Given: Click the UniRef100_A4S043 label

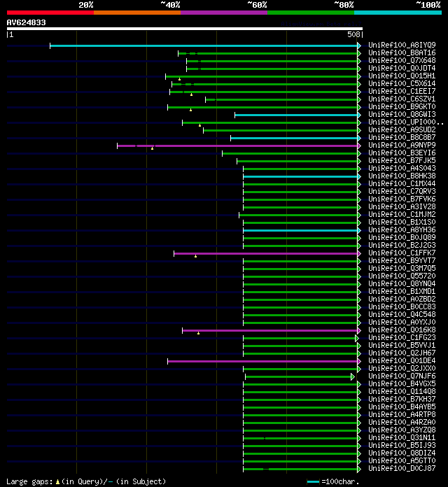Looking at the screenshot, I should [x=402, y=169].
